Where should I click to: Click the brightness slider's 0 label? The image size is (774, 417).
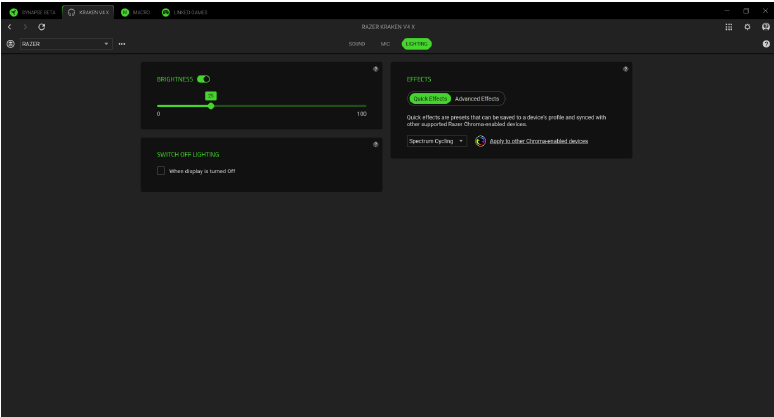[158, 114]
